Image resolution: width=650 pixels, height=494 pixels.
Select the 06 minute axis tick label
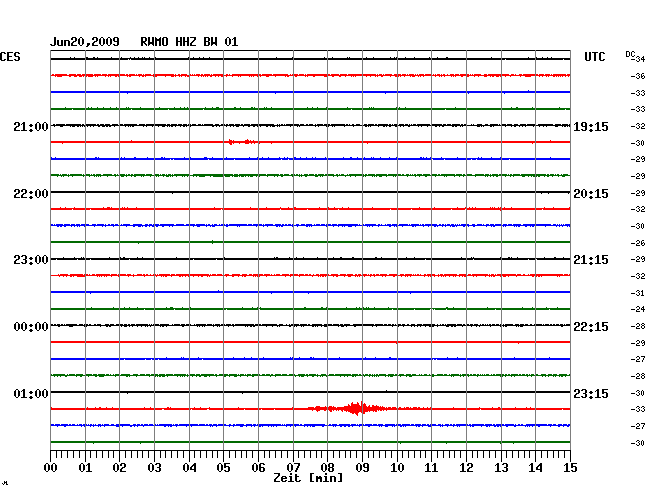click(258, 468)
